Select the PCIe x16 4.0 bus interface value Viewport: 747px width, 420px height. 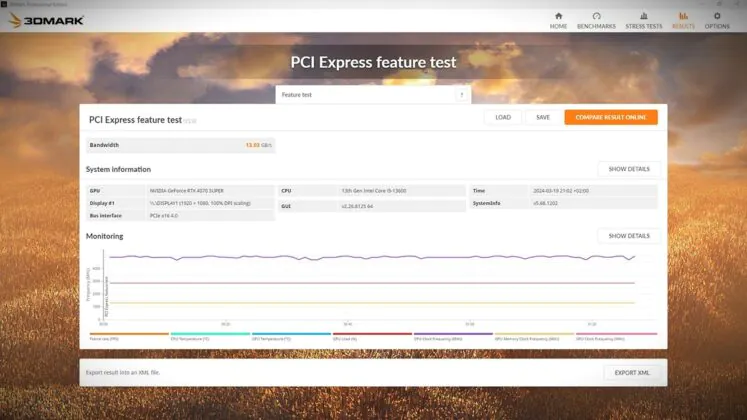point(164,216)
